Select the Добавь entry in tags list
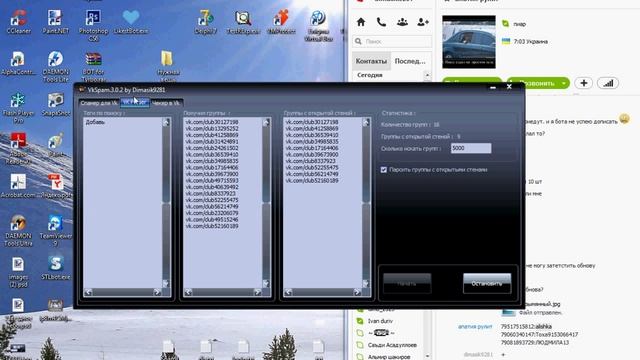640x360 pixels. click(x=95, y=122)
